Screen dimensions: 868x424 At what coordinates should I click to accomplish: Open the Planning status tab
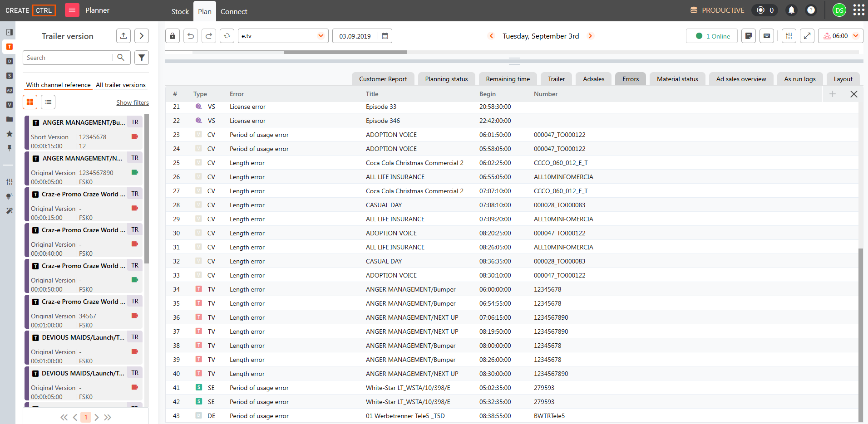(x=446, y=79)
